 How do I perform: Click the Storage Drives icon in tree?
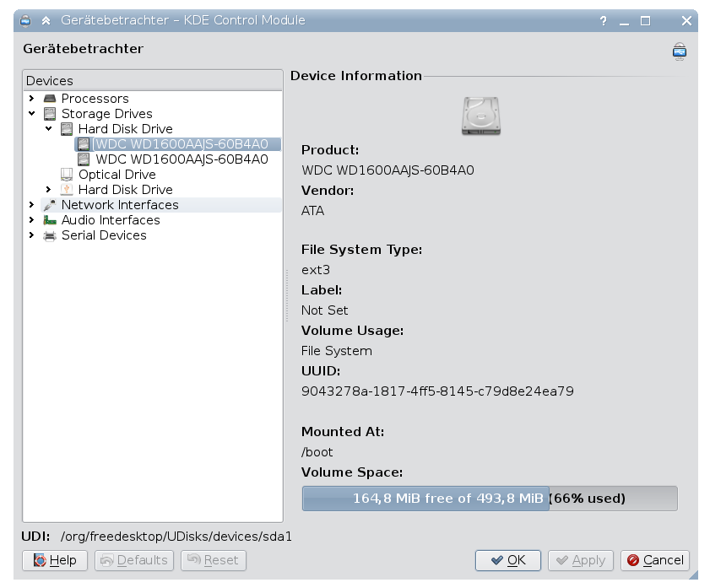[x=50, y=114]
